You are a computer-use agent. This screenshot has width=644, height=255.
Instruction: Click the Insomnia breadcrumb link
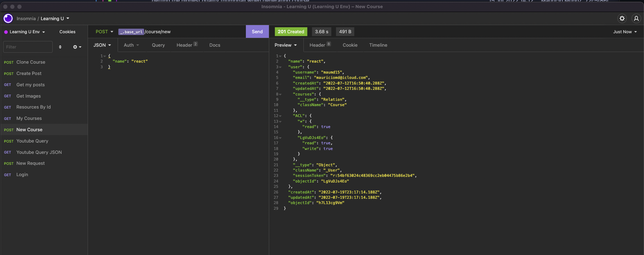coord(26,18)
